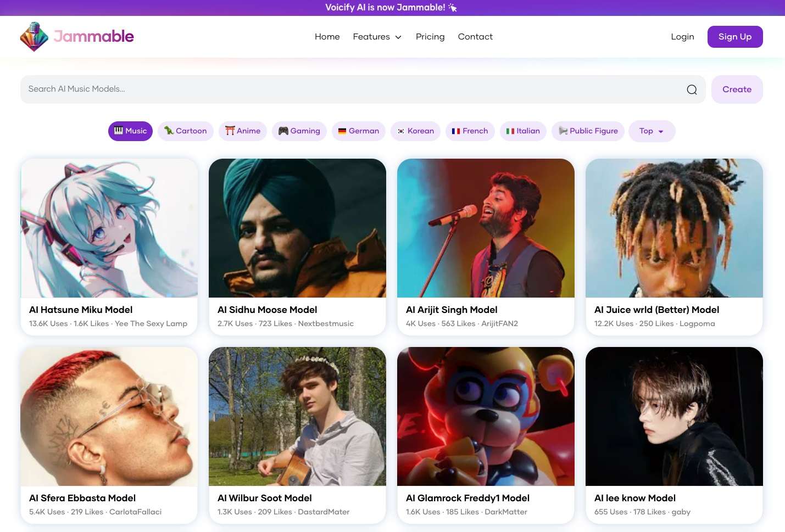
Task: Go to Home in navigation
Action: click(x=327, y=37)
